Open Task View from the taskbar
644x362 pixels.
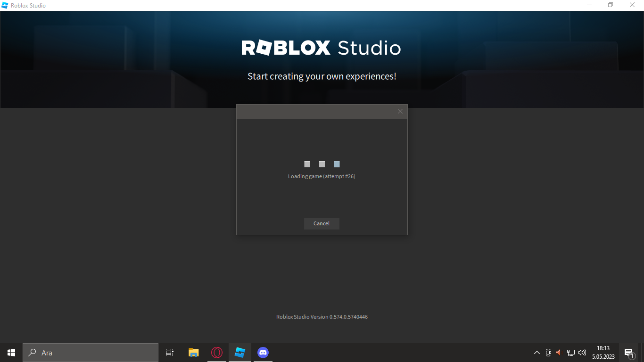[170, 353]
